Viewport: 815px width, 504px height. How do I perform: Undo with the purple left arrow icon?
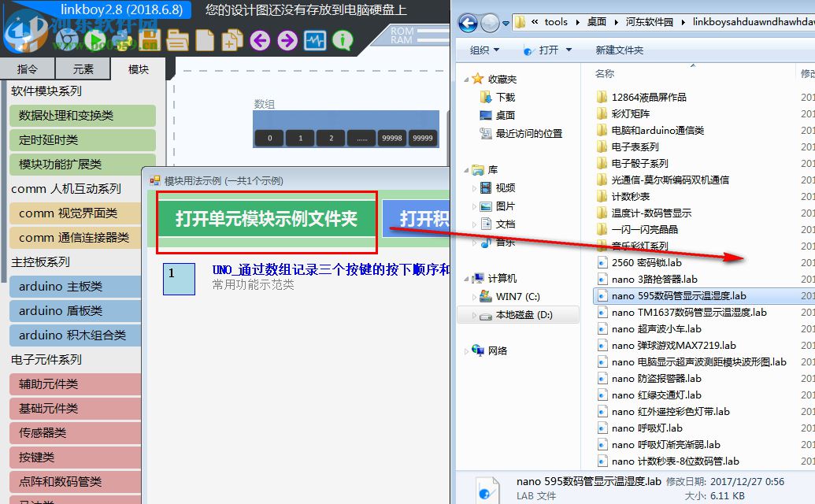pyautogui.click(x=260, y=39)
